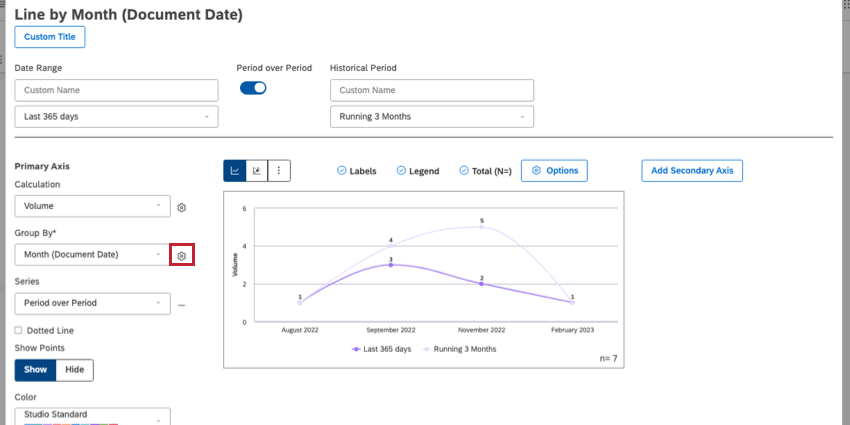Image resolution: width=850 pixels, height=425 pixels.
Task: Uncheck the Legend option
Action: [x=401, y=171]
